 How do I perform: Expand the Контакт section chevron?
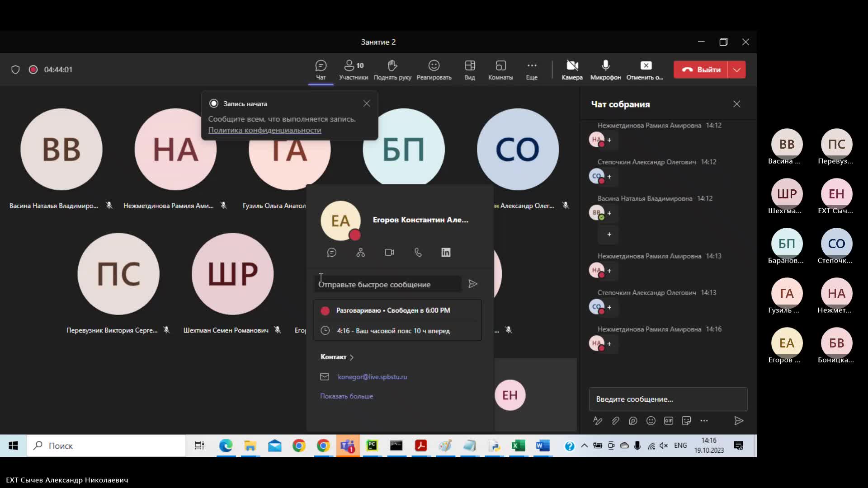[351, 357]
